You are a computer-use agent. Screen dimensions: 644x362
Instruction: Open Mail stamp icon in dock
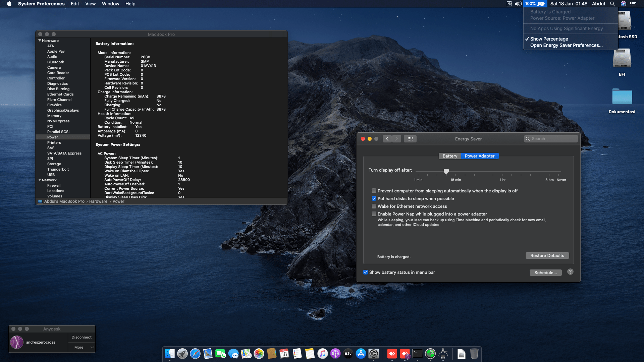(x=208, y=354)
